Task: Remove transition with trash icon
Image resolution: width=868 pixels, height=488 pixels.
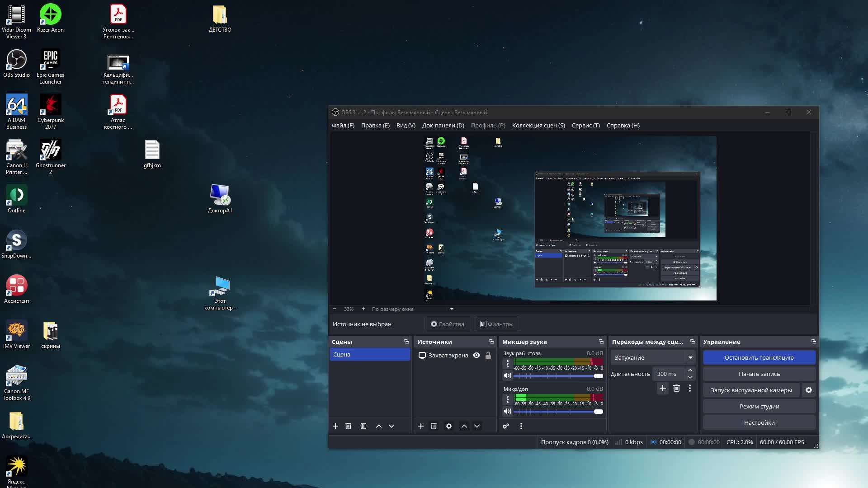Action: coord(676,388)
